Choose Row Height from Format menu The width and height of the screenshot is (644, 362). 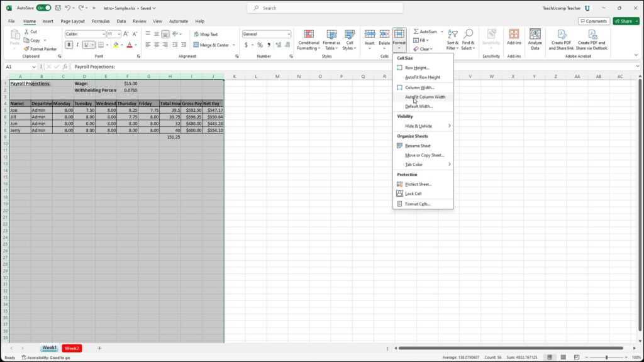coord(423,68)
